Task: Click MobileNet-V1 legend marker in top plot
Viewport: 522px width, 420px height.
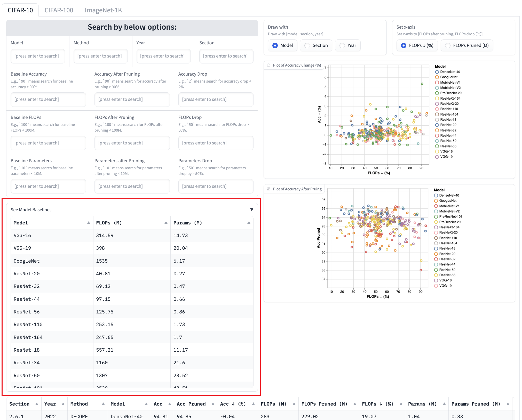Action: 437,83
